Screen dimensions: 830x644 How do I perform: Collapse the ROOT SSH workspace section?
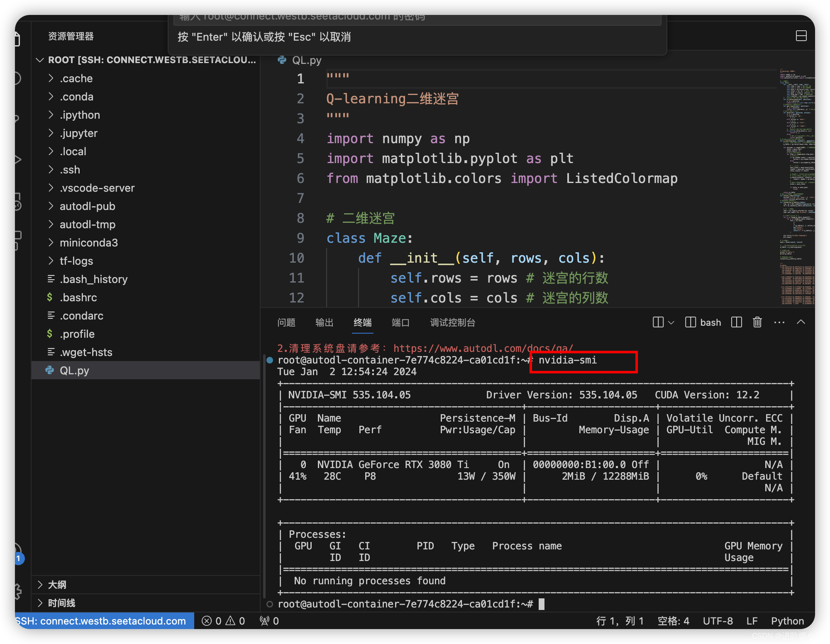(146, 60)
